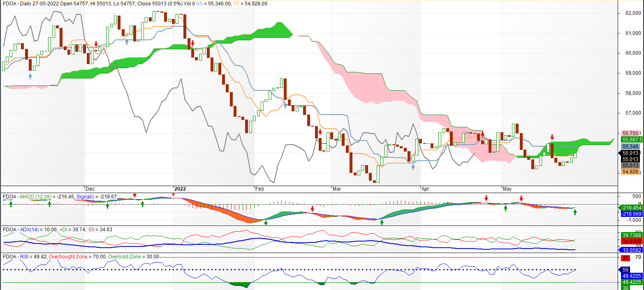Click the 500 label on MACD axis
Viewport: 644px width, 290px height.
point(637,196)
